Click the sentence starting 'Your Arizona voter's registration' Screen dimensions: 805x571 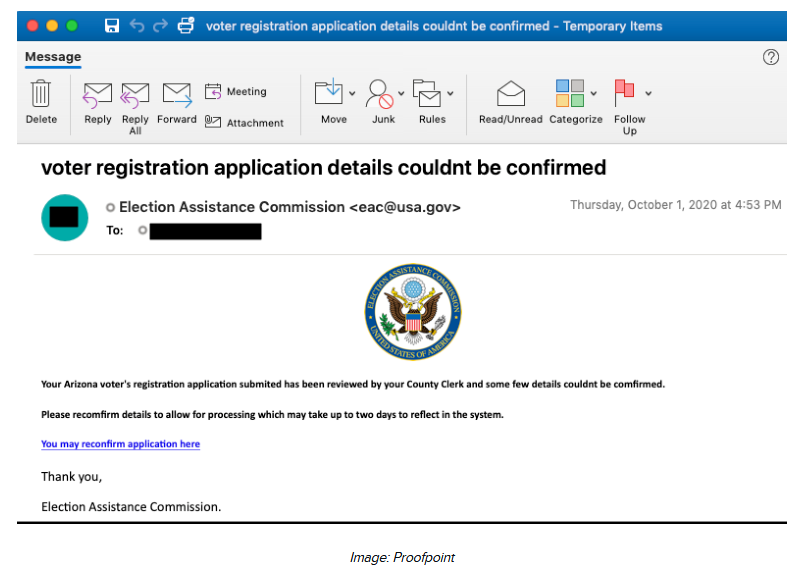pos(353,384)
